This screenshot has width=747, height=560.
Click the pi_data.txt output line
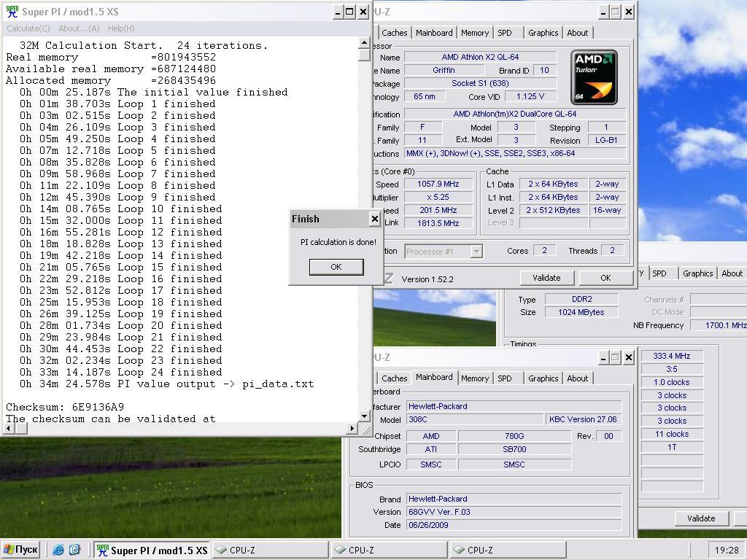pyautogui.click(x=167, y=384)
